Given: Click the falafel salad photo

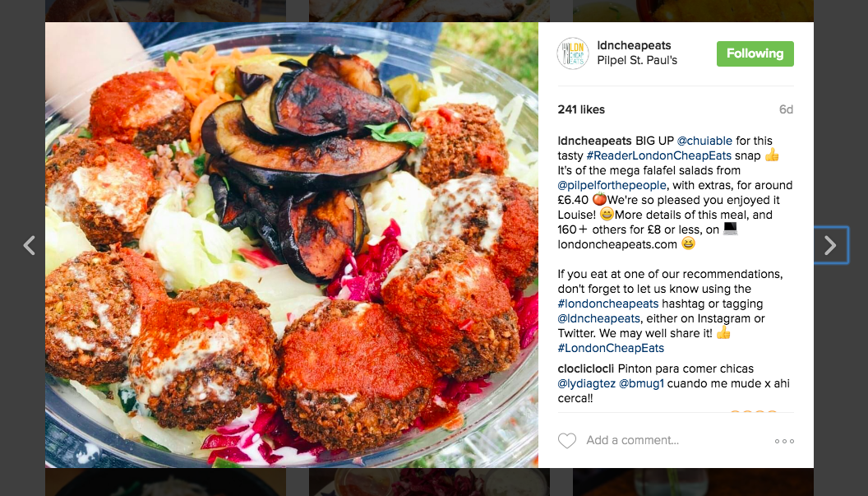Looking at the screenshot, I should [292, 245].
